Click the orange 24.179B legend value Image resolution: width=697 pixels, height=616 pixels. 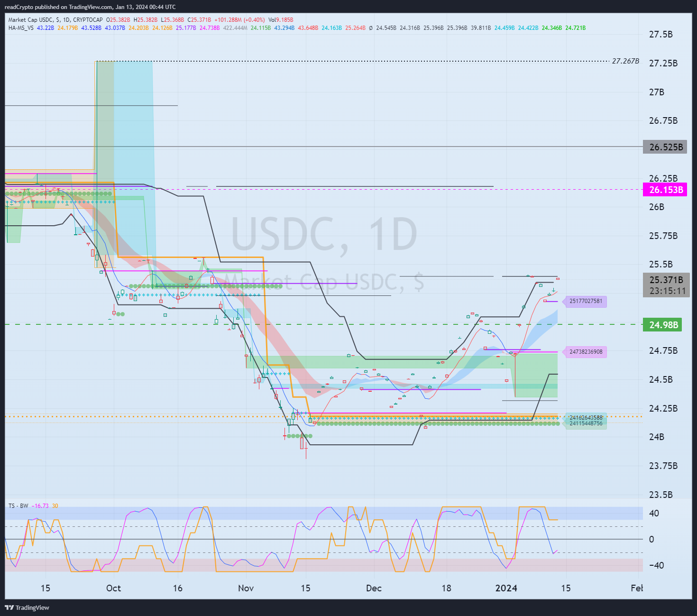click(67, 28)
